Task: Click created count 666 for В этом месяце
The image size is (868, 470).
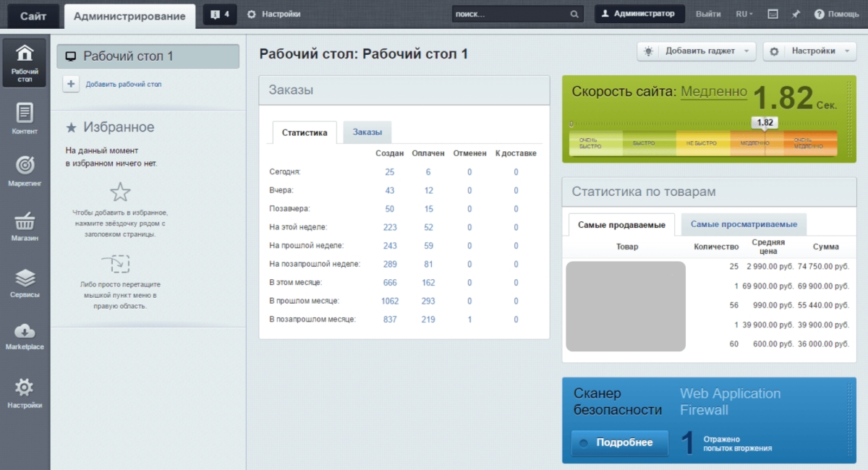Action: point(390,283)
